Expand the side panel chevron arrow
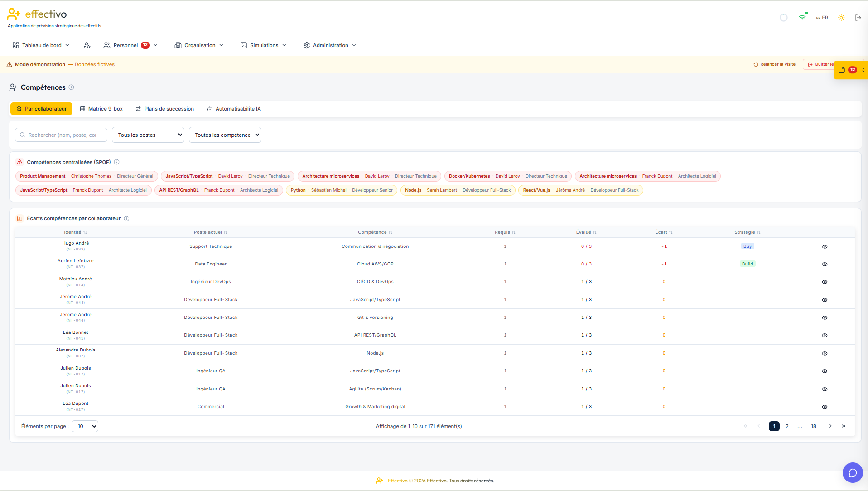This screenshot has height=491, width=868. 863,70
